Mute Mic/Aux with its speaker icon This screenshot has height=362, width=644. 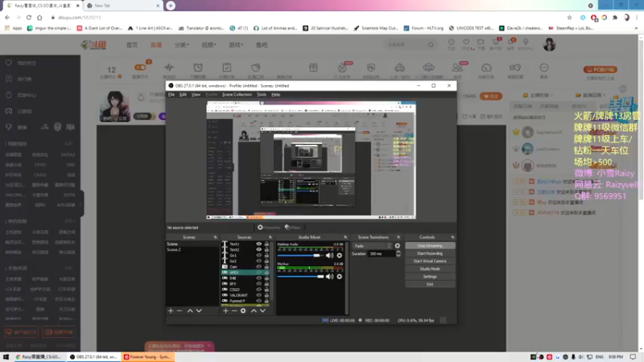329,276
